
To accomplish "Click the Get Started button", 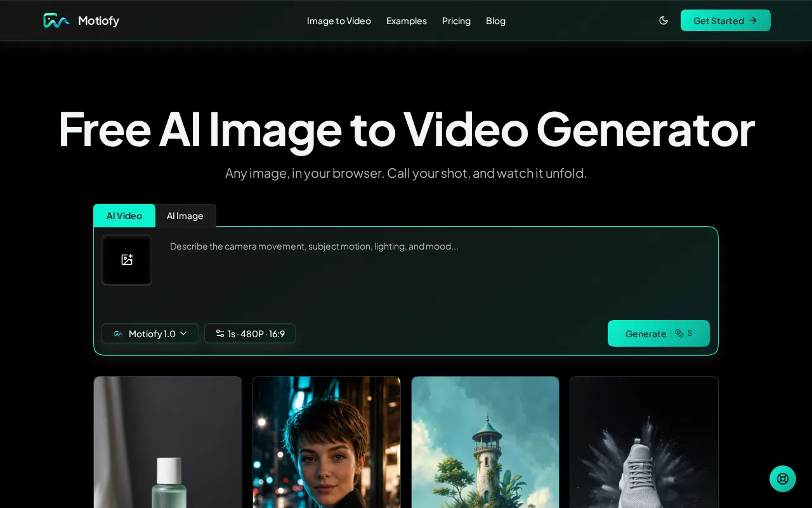I will (x=726, y=20).
